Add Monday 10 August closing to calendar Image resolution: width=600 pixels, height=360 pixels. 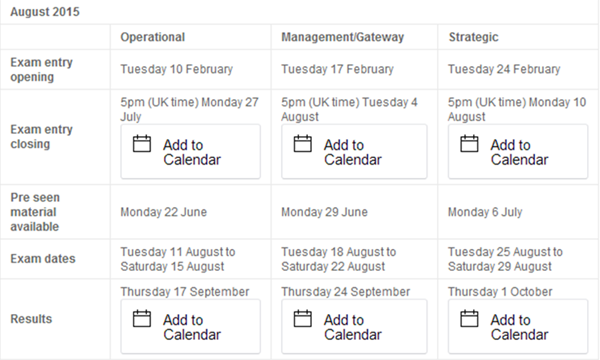pos(518,151)
